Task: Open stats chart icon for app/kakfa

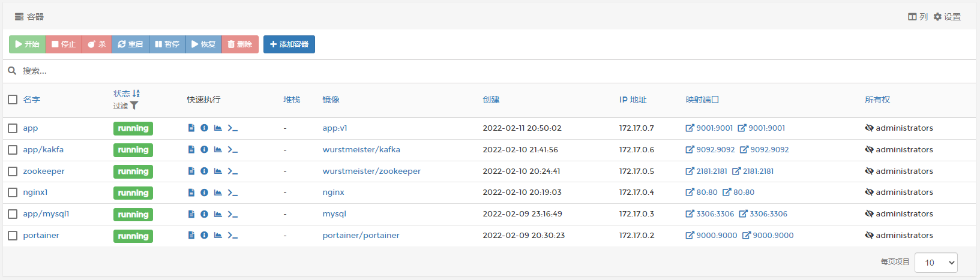Action: tap(218, 150)
